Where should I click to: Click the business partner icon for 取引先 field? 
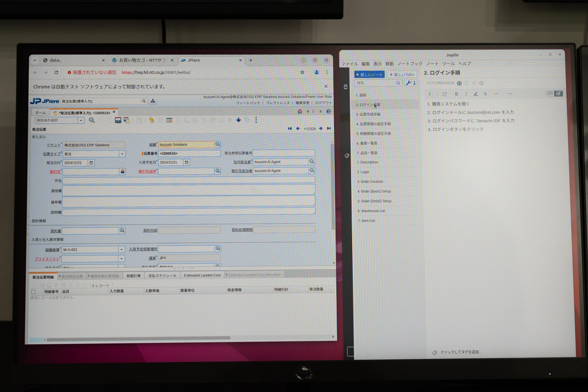pos(122,171)
